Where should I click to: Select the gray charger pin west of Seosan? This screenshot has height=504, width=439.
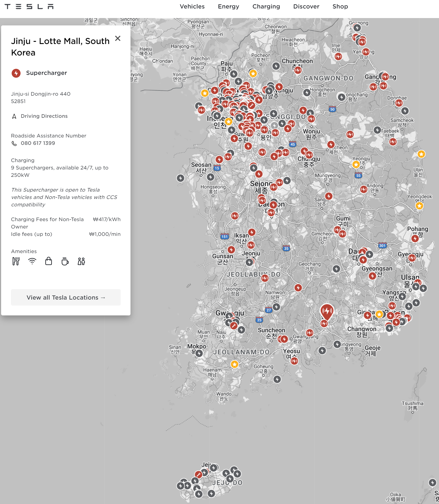pos(180,178)
